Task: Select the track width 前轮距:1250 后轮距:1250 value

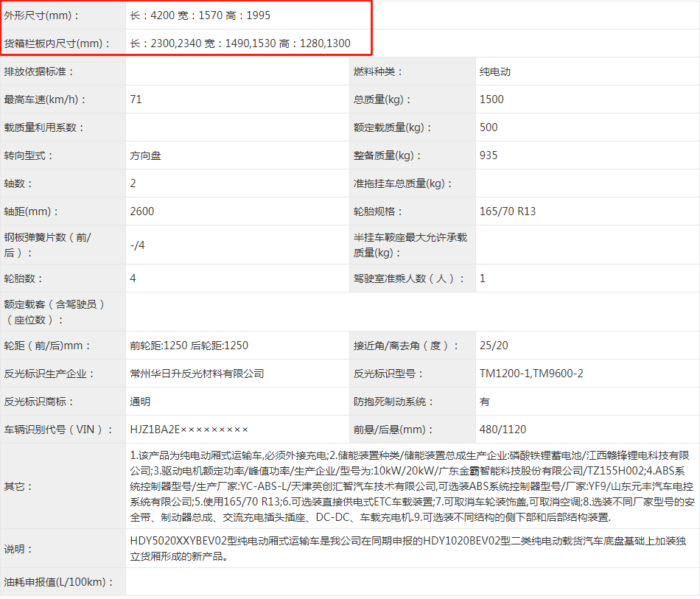Action: point(189,346)
